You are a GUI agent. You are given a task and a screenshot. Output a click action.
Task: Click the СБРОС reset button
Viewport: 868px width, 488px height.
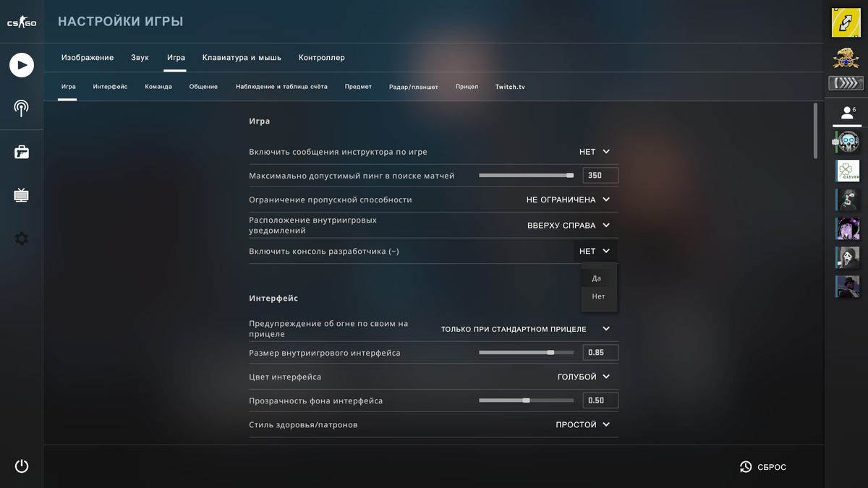pyautogui.click(x=762, y=467)
